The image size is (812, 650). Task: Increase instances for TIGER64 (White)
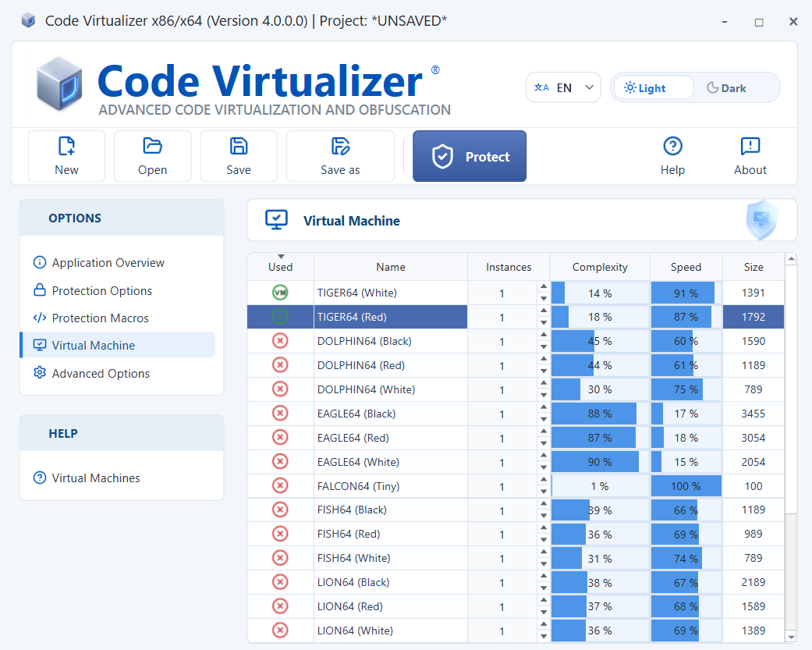coord(543,286)
